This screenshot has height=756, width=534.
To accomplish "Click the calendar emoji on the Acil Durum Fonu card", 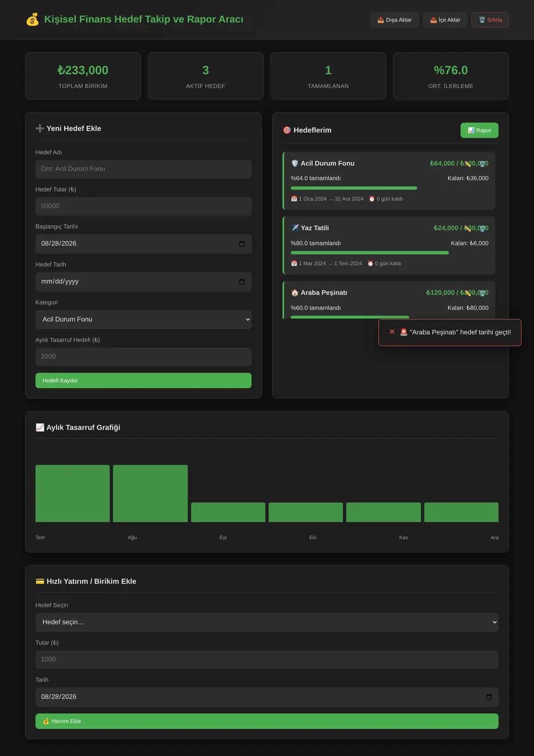I will click(294, 199).
